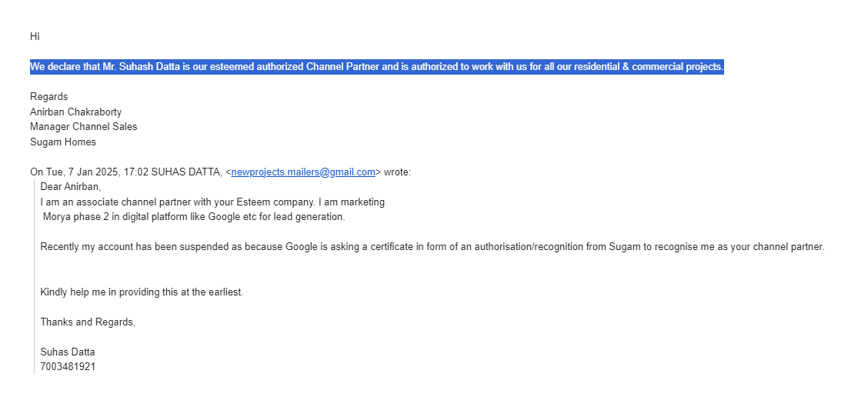Click the "associate channel partner" sentence line
868x397 pixels.
212,202
